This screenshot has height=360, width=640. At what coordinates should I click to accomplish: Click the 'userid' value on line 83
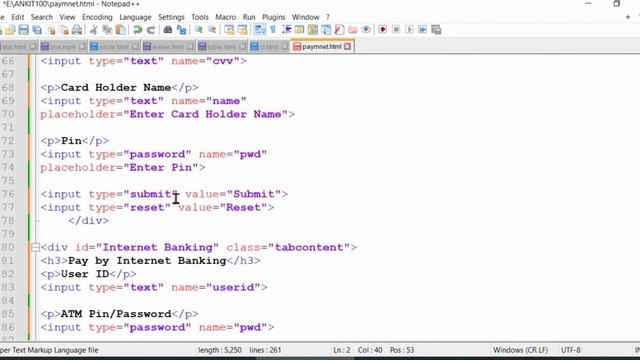point(233,287)
